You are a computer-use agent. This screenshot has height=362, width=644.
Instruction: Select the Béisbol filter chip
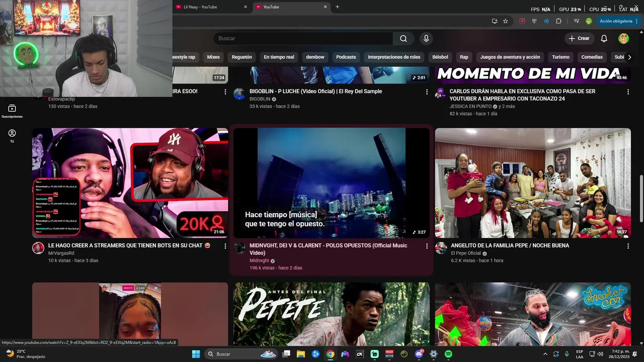(x=440, y=57)
